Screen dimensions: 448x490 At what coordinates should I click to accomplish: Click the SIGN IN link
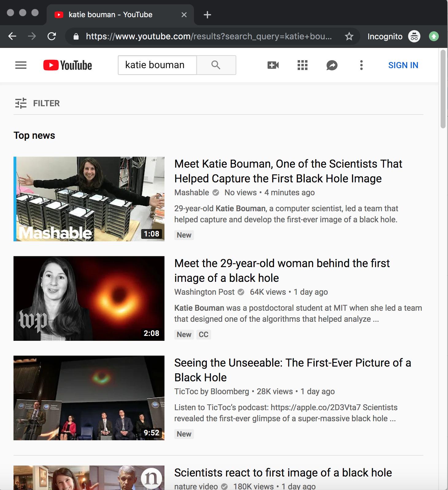click(403, 65)
